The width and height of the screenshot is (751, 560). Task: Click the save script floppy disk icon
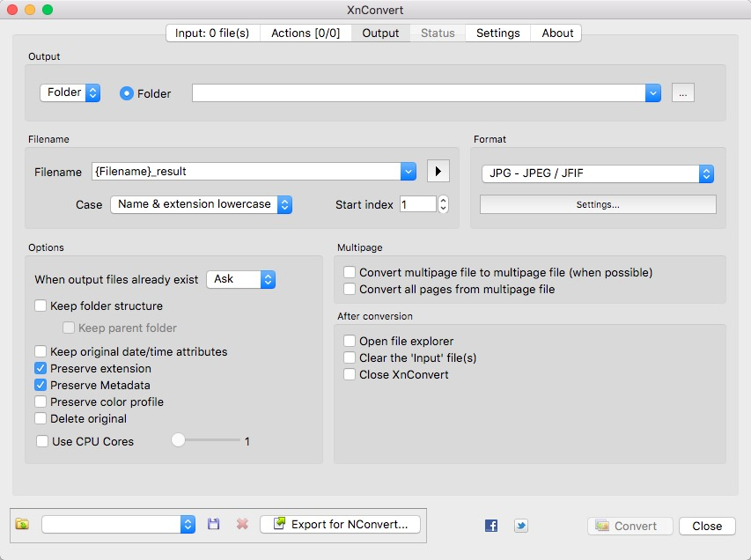(x=213, y=525)
